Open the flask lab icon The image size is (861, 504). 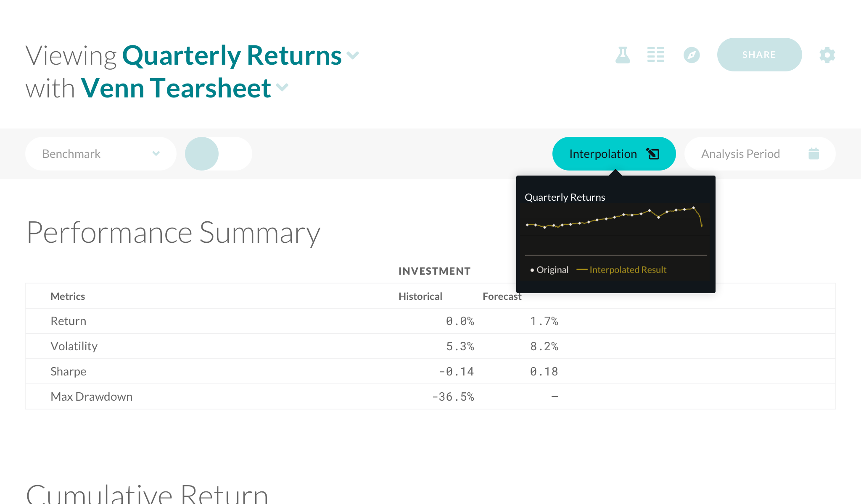(x=623, y=55)
